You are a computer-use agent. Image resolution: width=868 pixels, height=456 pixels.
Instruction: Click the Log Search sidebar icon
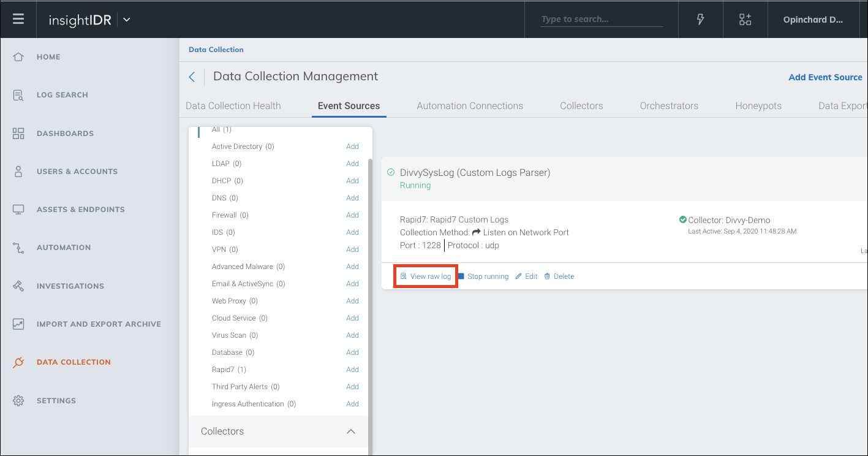click(18, 95)
